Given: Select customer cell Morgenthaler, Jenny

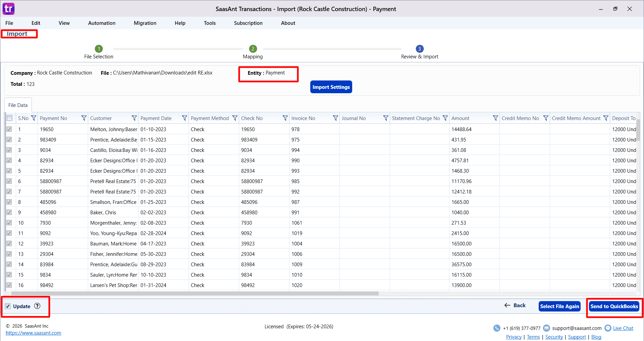Looking at the screenshot, I should pyautogui.click(x=113, y=223).
